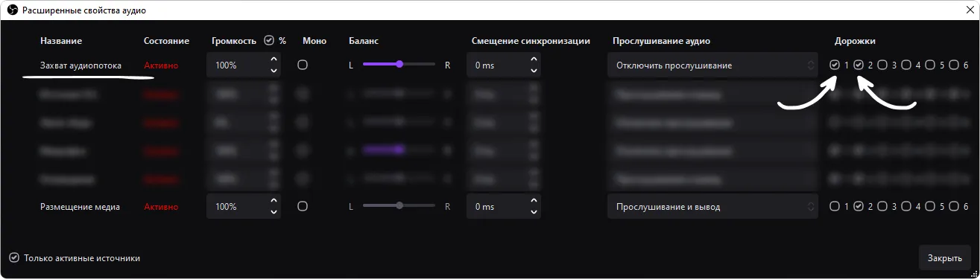980x279 pixels.
Task: Increase volume for Захват аудиопотока with up arrow
Action: click(274, 60)
